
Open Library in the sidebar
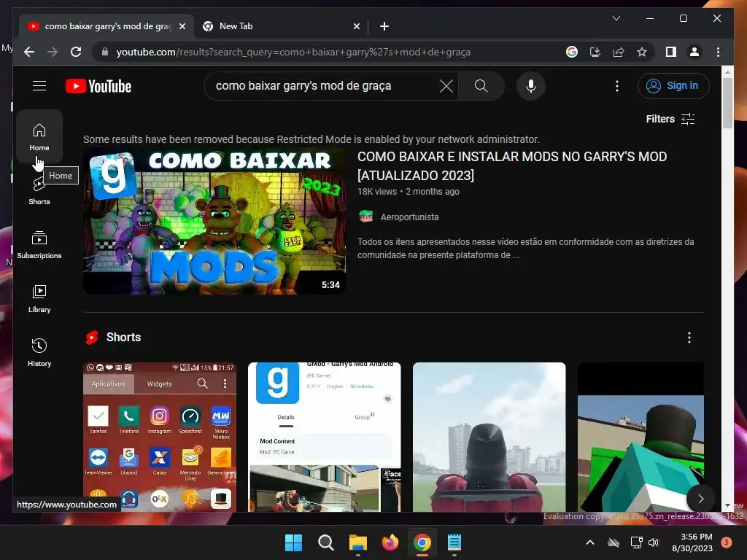(39, 298)
